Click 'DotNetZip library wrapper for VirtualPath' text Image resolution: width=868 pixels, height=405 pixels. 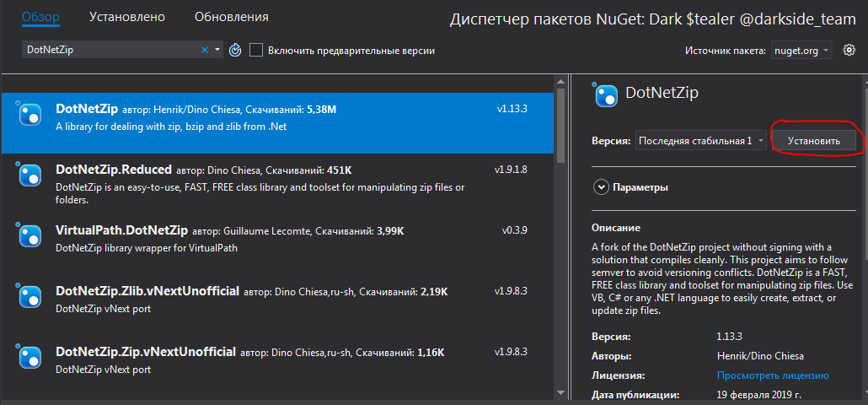147,248
